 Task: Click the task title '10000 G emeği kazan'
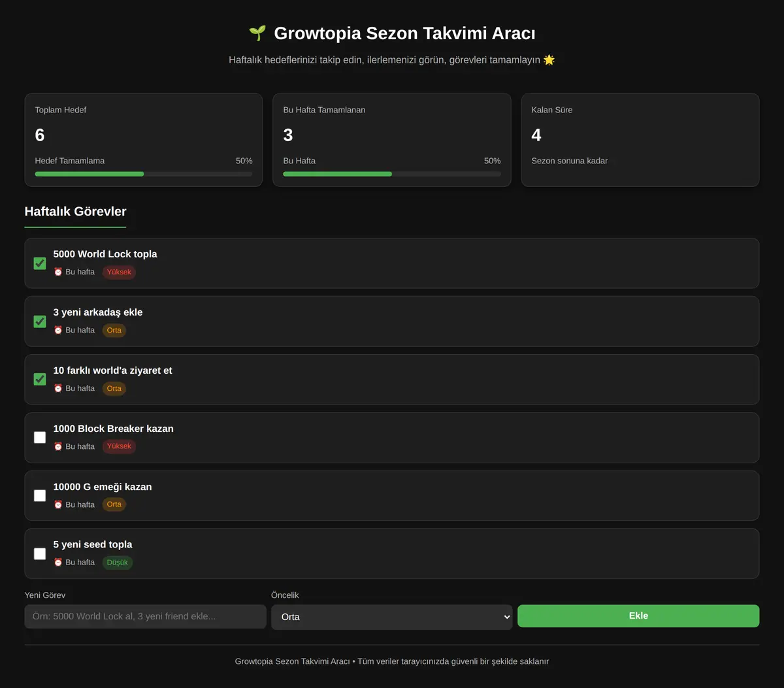pos(103,487)
